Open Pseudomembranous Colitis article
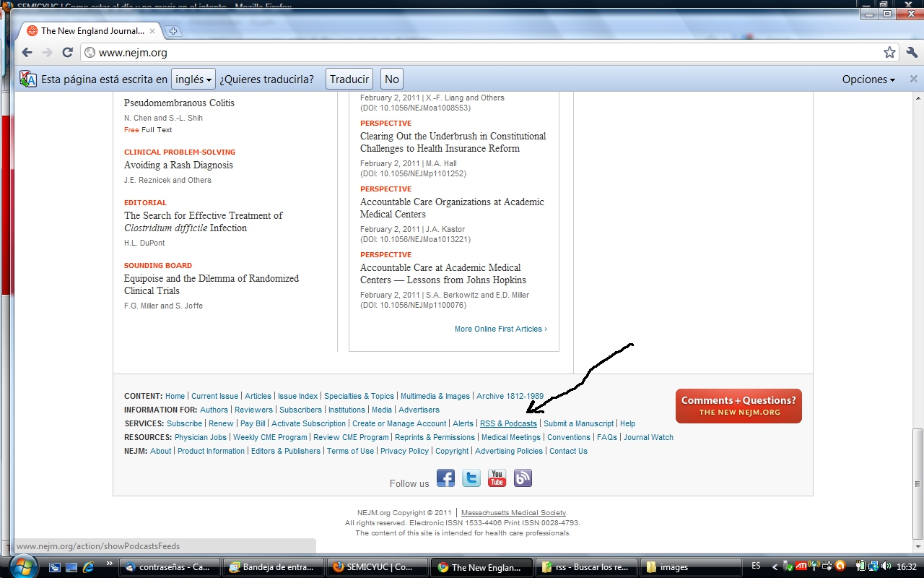 (179, 103)
